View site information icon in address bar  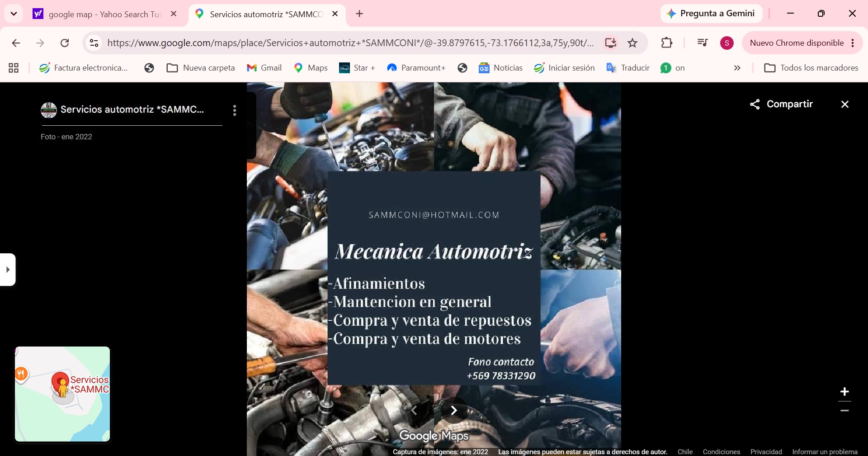point(94,43)
